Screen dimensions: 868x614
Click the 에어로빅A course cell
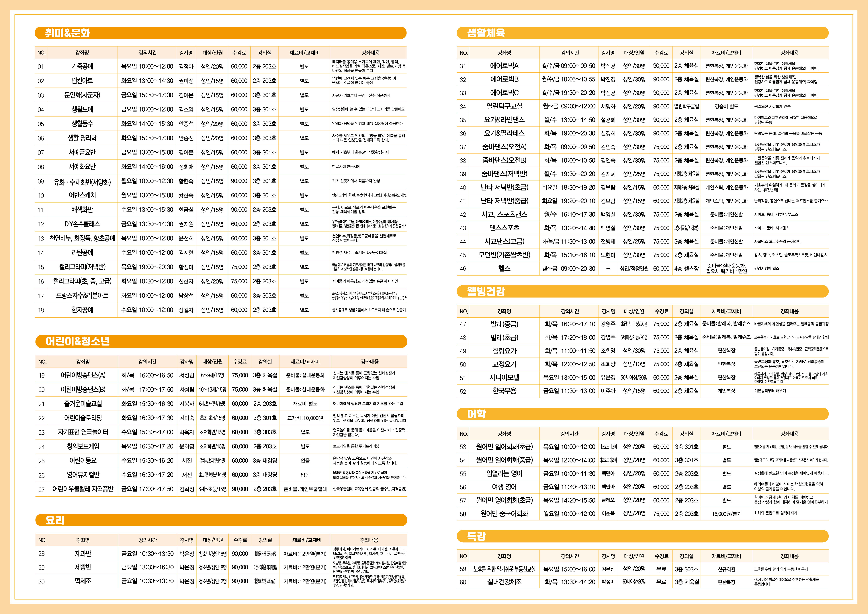504,66
